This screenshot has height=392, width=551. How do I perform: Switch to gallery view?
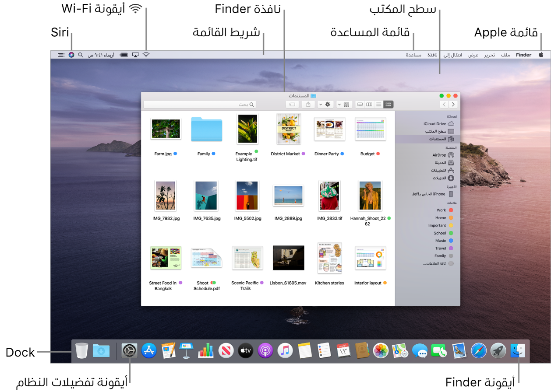[x=360, y=104]
